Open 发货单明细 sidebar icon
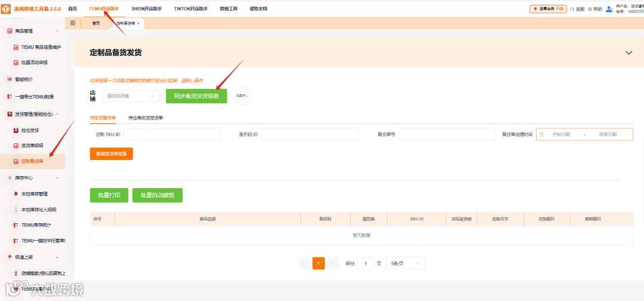The height and width of the screenshot is (301, 644). 16,146
